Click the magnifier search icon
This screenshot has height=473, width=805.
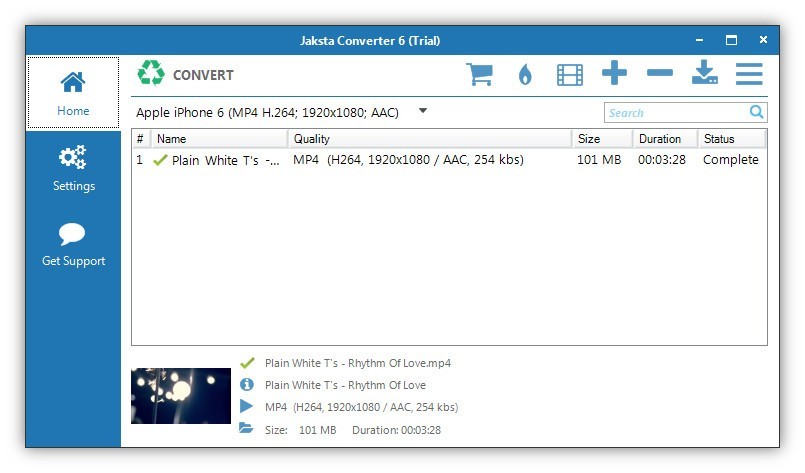point(756,111)
